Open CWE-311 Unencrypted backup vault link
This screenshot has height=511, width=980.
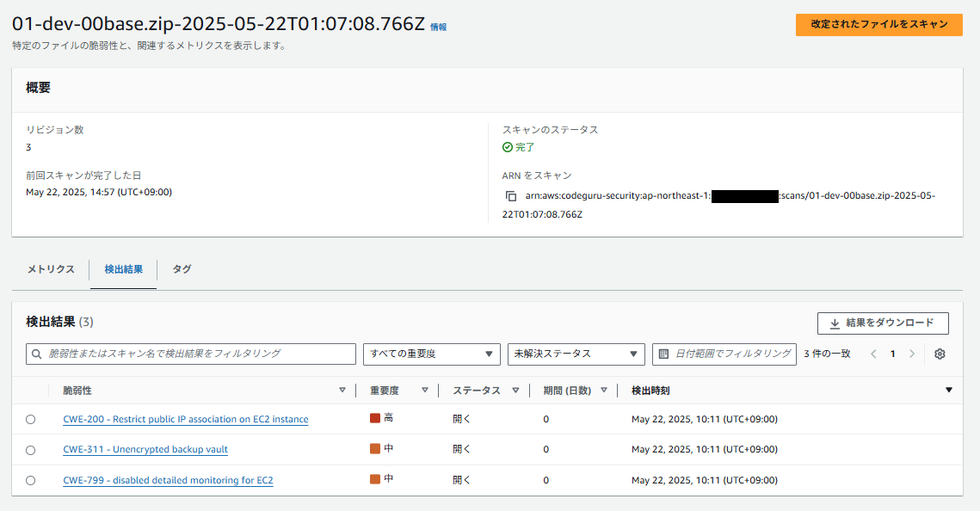click(145, 449)
